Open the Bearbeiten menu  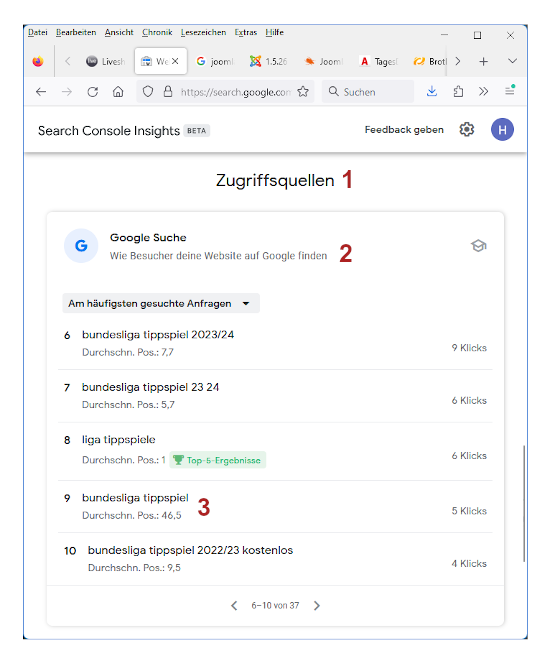[76, 32]
